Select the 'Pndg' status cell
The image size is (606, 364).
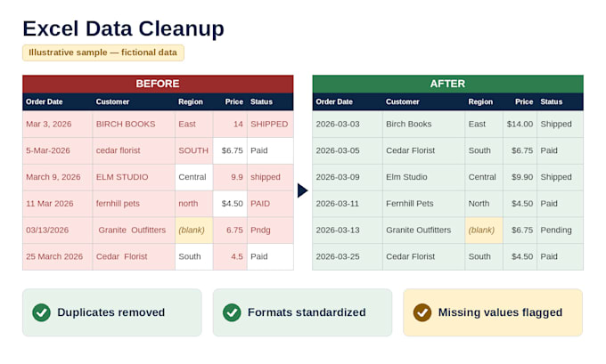coord(270,230)
